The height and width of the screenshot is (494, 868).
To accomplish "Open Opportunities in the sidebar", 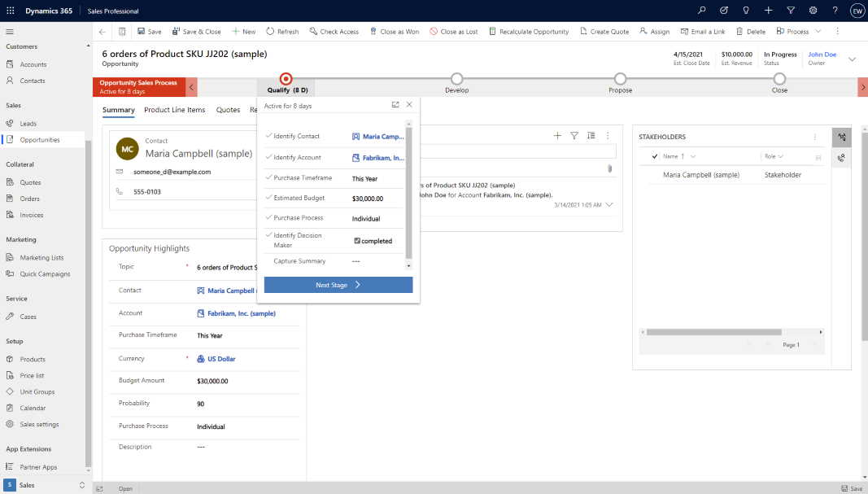I will [x=44, y=139].
